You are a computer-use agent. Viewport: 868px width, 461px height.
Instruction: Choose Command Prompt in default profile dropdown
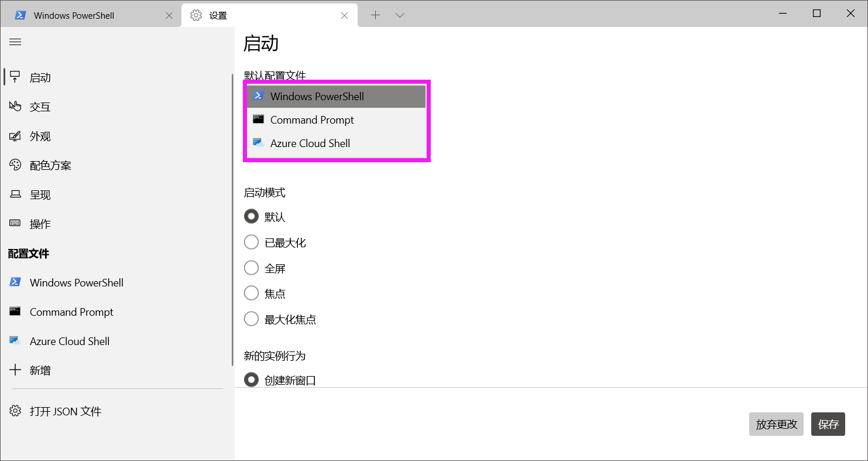[x=337, y=120]
